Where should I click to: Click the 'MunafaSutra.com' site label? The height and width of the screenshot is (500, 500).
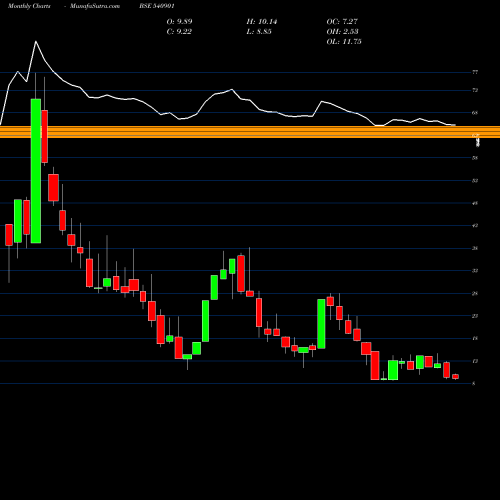coord(95,6)
